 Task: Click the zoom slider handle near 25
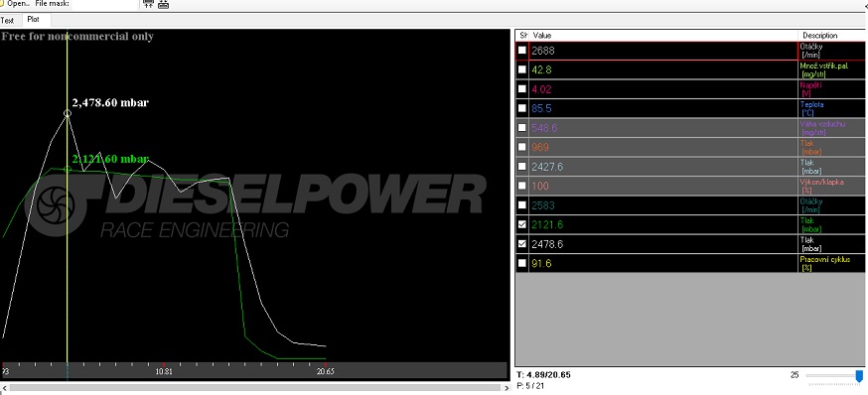click(859, 376)
